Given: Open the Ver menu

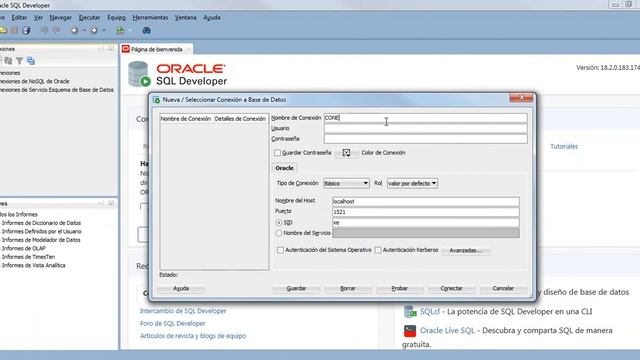Looking at the screenshot, I should [38, 18].
